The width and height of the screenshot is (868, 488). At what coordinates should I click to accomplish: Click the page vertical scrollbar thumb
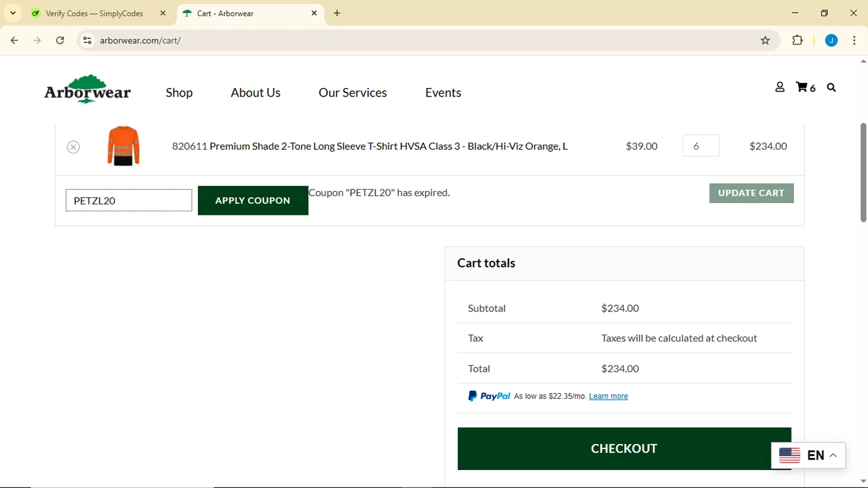(x=863, y=173)
